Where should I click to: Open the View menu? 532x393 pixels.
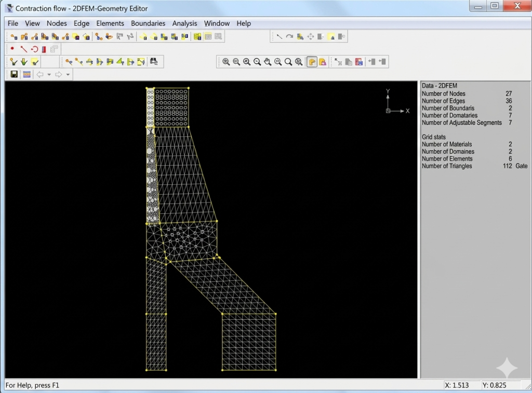point(32,23)
